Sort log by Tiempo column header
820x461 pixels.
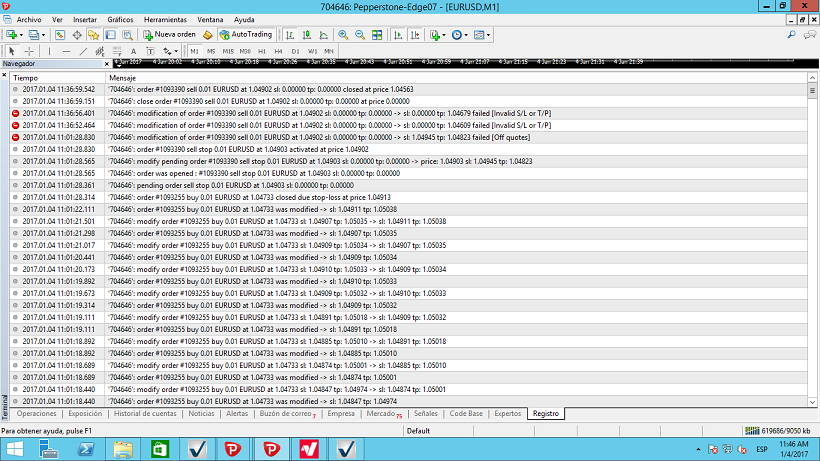point(26,77)
